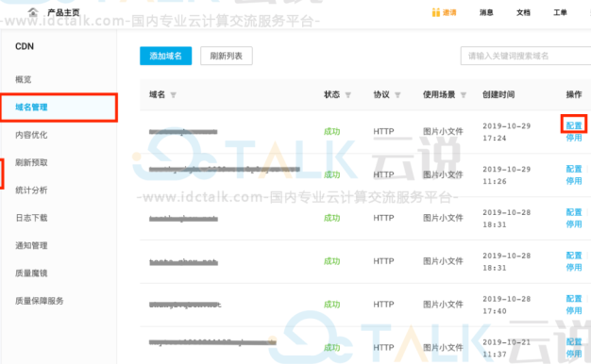
Task: Click 配置 for the 2019-10-28 18:31 third row
Action: (574, 212)
